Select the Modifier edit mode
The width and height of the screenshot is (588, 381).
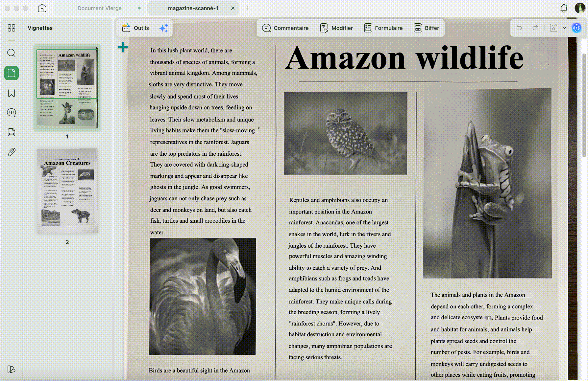pyautogui.click(x=337, y=28)
